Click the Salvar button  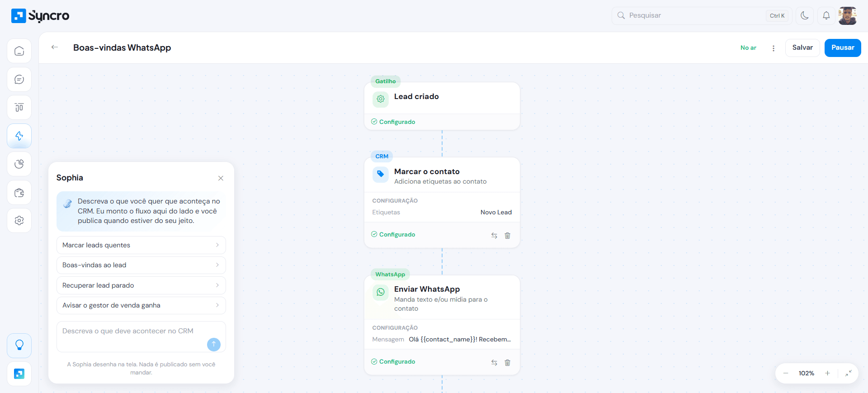802,48
